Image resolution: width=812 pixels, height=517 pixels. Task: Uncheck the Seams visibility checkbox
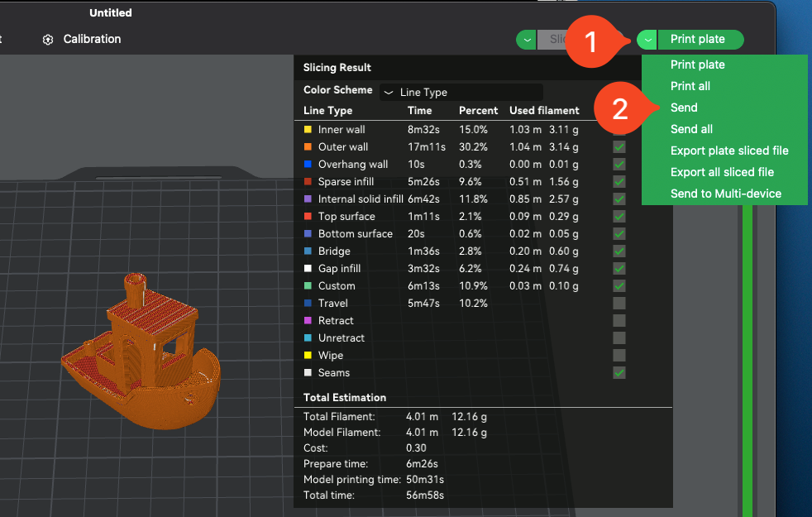tap(619, 373)
